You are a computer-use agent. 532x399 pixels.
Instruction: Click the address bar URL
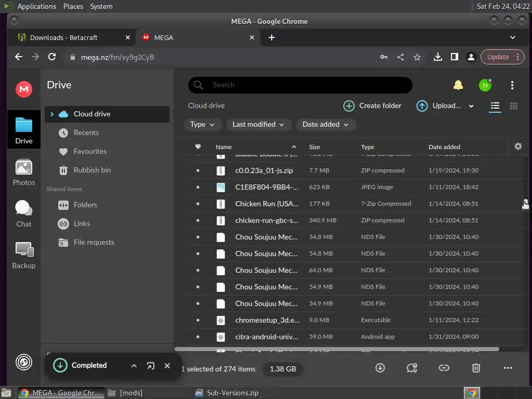pyautogui.click(x=117, y=57)
